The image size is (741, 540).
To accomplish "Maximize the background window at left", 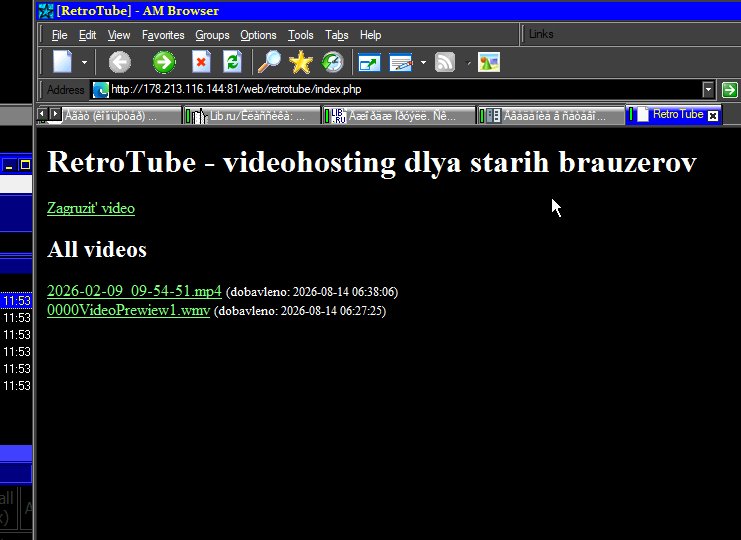I will coord(25,165).
